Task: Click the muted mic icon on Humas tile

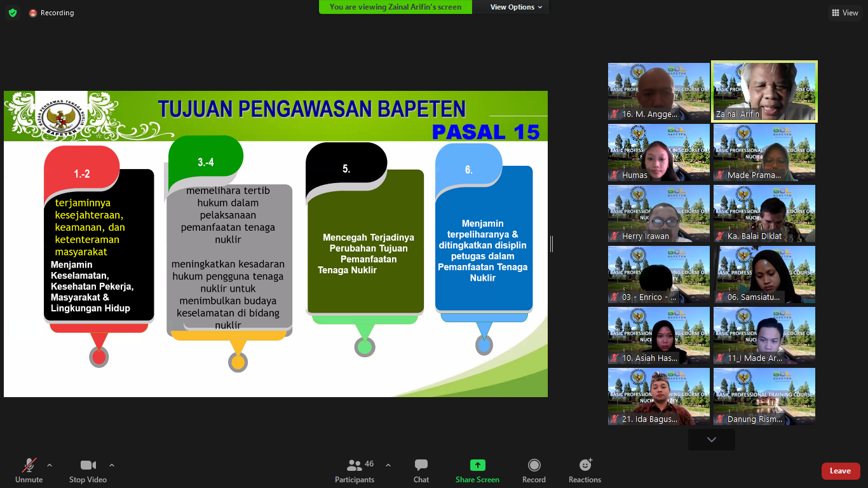Action: (x=614, y=175)
